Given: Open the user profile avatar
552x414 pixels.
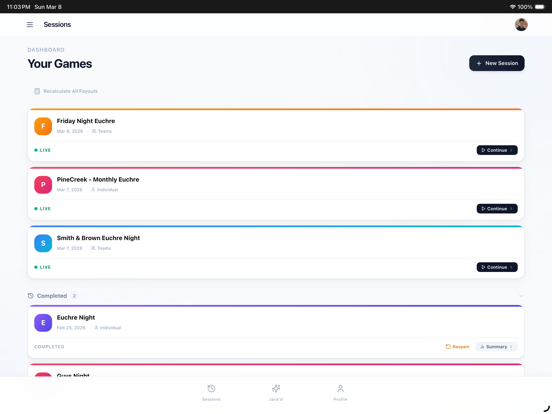Looking at the screenshot, I should tap(521, 25).
